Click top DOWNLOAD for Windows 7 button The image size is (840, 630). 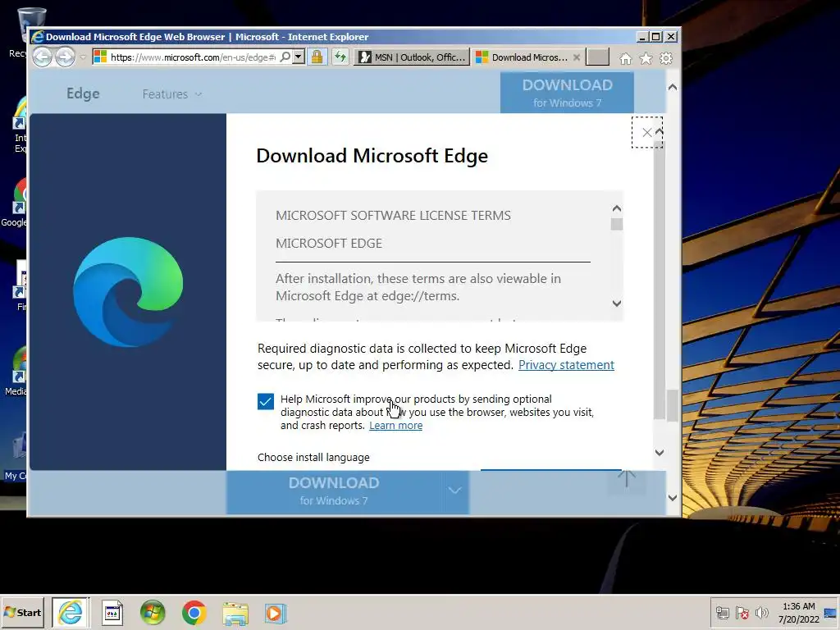click(567, 93)
